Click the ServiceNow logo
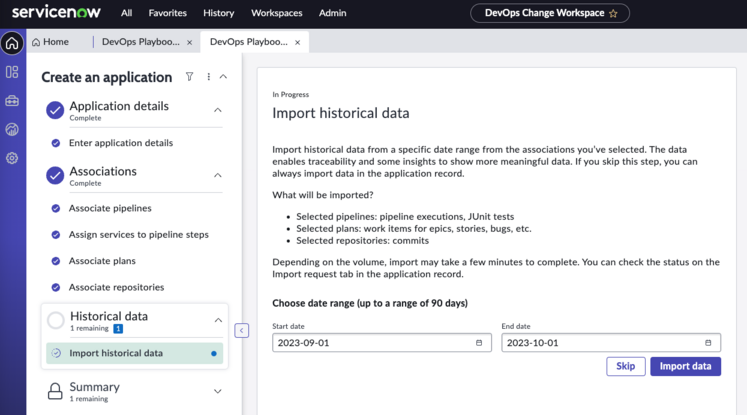This screenshot has width=747, height=415. click(x=56, y=12)
